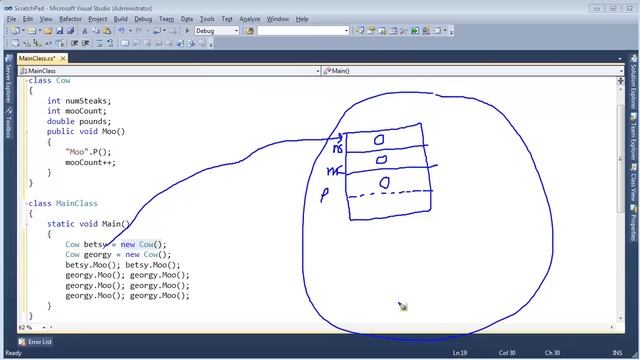Click the Increase Indent toolbar icon
640x360 pixels.
pos(86,43)
